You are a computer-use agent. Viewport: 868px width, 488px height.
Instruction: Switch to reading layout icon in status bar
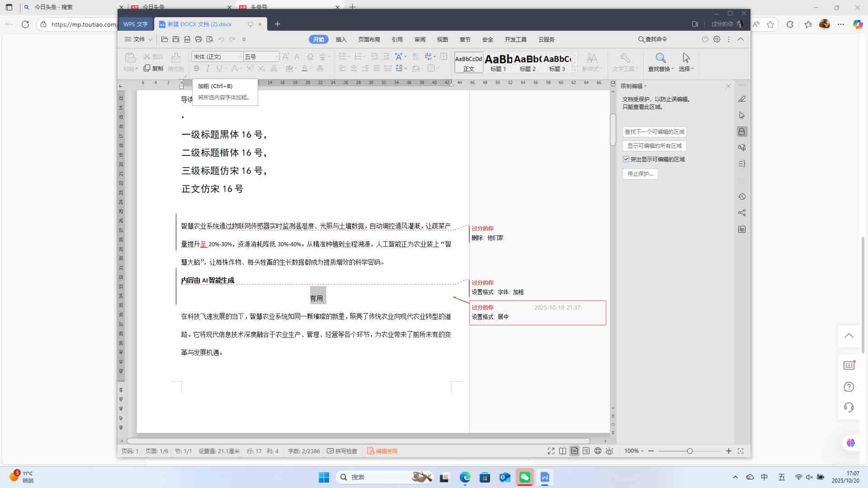[563, 451]
